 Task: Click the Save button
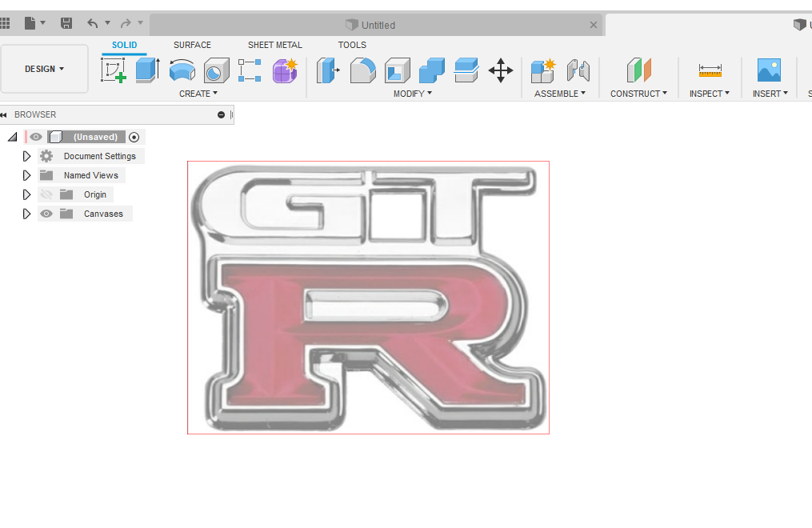[x=66, y=23]
